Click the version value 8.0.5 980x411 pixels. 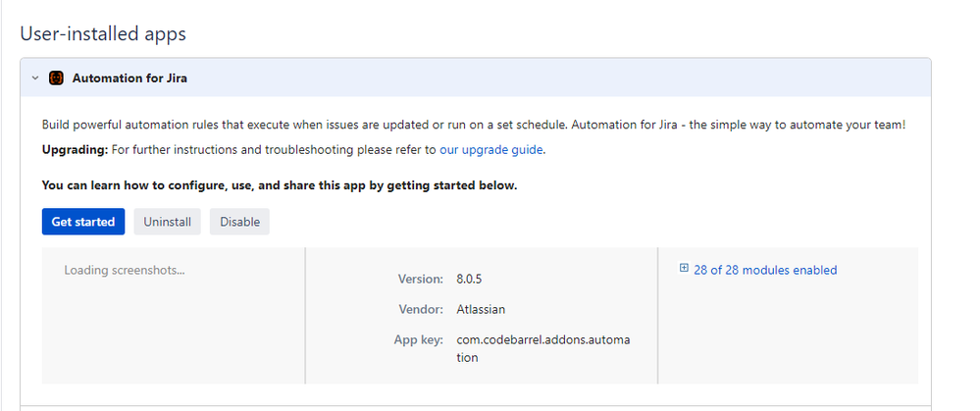tap(469, 279)
